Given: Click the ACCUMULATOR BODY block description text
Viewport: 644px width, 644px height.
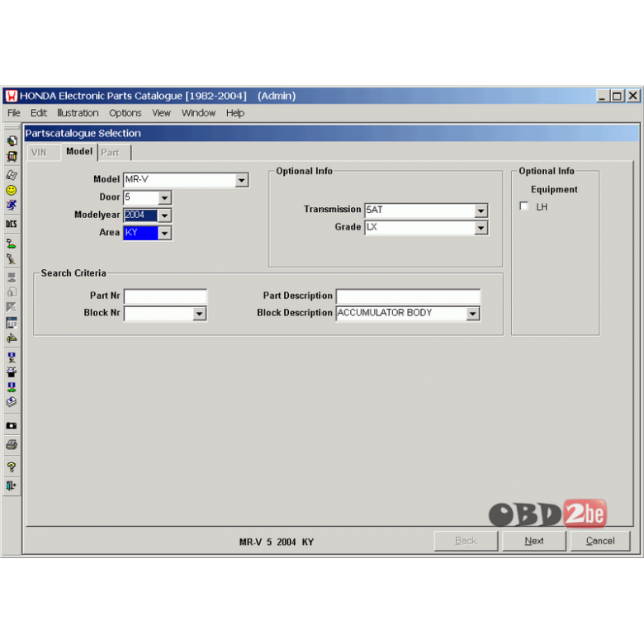Looking at the screenshot, I should click(x=385, y=313).
